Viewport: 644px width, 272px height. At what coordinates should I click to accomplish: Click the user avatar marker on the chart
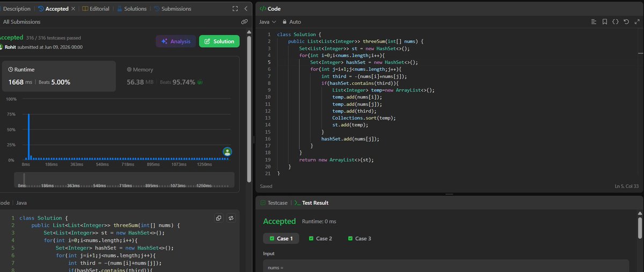point(228,152)
